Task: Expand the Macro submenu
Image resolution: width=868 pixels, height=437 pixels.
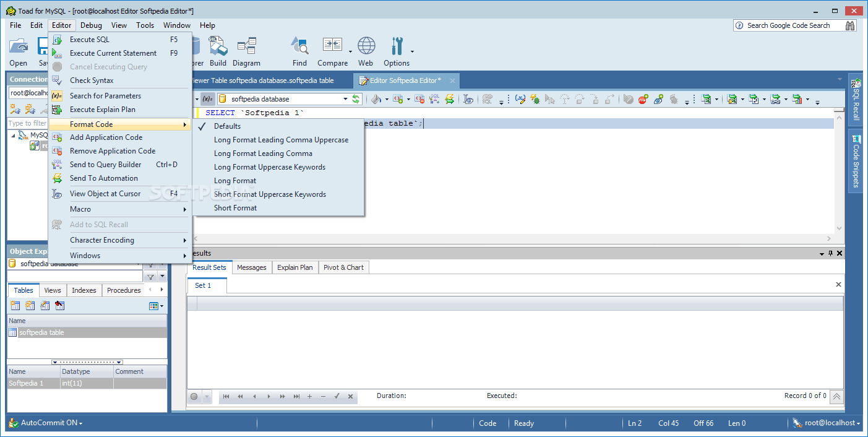Action: [x=120, y=209]
